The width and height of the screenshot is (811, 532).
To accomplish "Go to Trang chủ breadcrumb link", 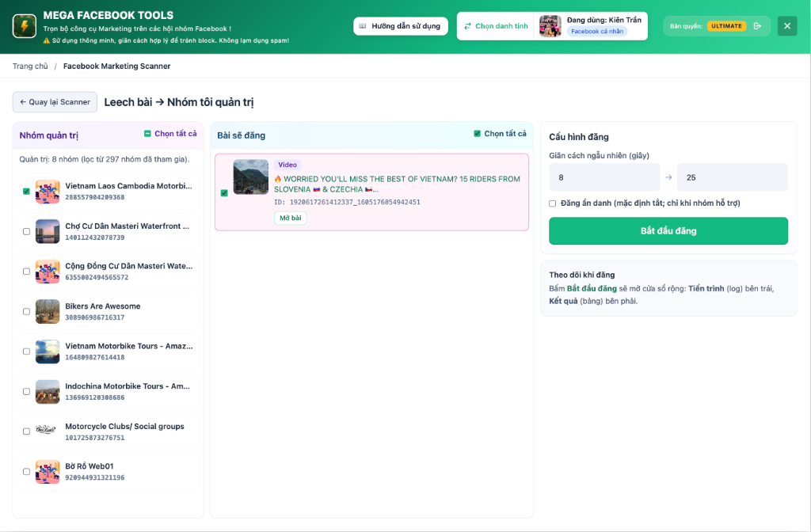I will [x=30, y=66].
